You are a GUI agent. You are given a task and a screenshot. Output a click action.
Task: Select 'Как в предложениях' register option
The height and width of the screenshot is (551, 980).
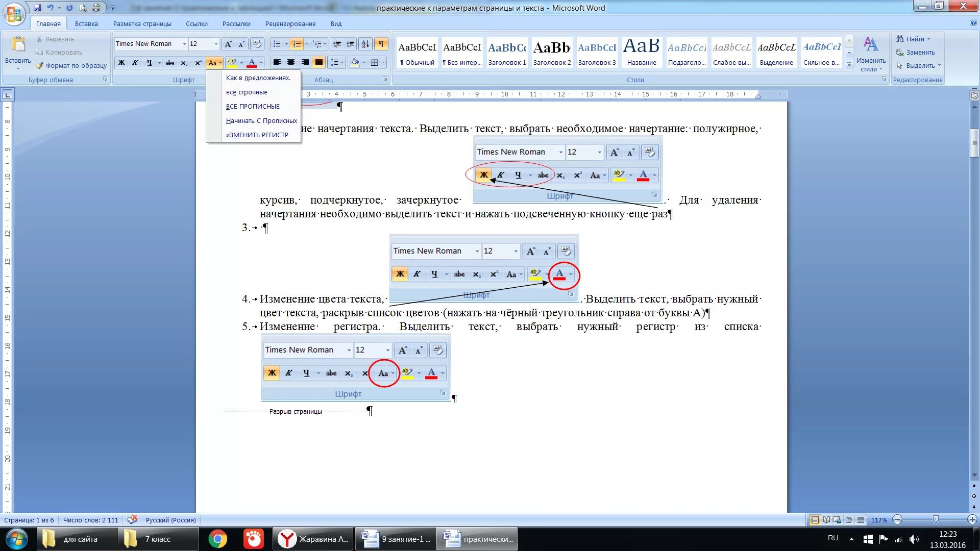click(258, 78)
